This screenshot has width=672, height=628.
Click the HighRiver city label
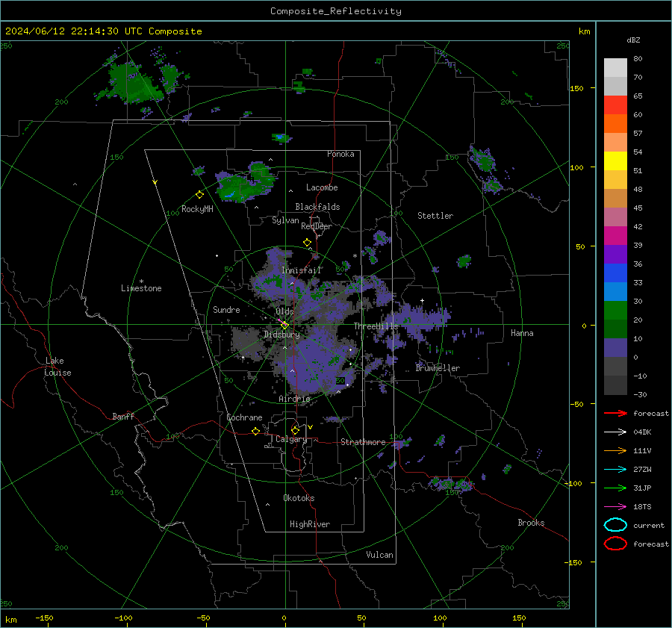point(310,524)
